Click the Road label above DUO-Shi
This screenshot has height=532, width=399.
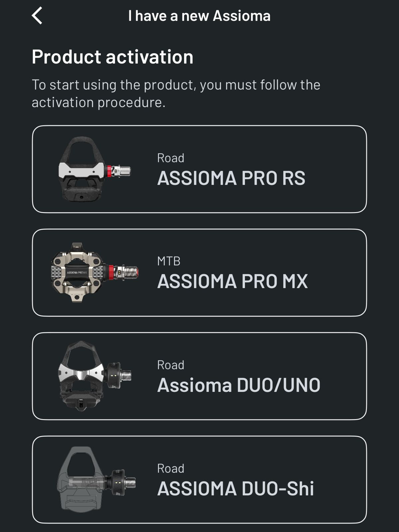(171, 468)
